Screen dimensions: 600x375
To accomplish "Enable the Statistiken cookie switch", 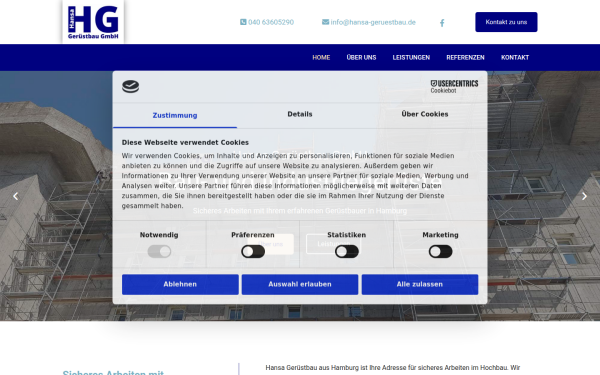I will [x=347, y=251].
